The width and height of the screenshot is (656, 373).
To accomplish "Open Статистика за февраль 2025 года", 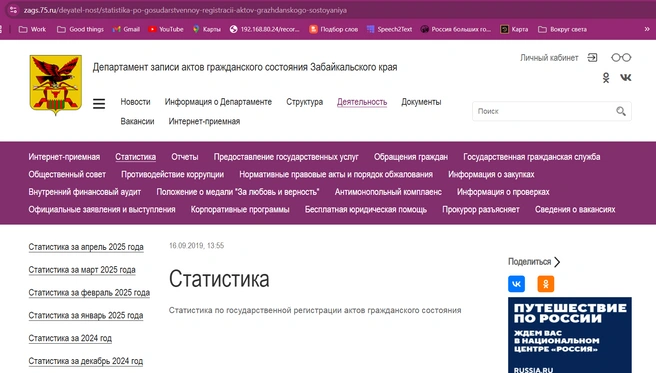I will point(89,293).
